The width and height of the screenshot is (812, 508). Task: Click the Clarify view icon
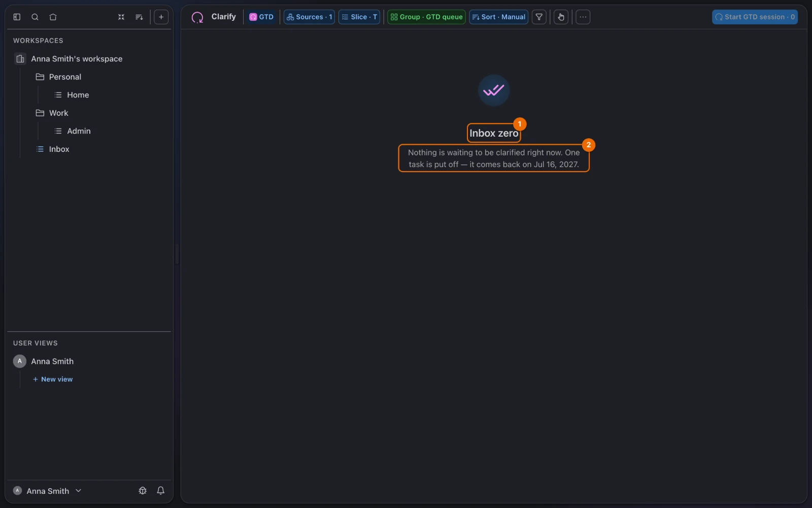pyautogui.click(x=197, y=17)
